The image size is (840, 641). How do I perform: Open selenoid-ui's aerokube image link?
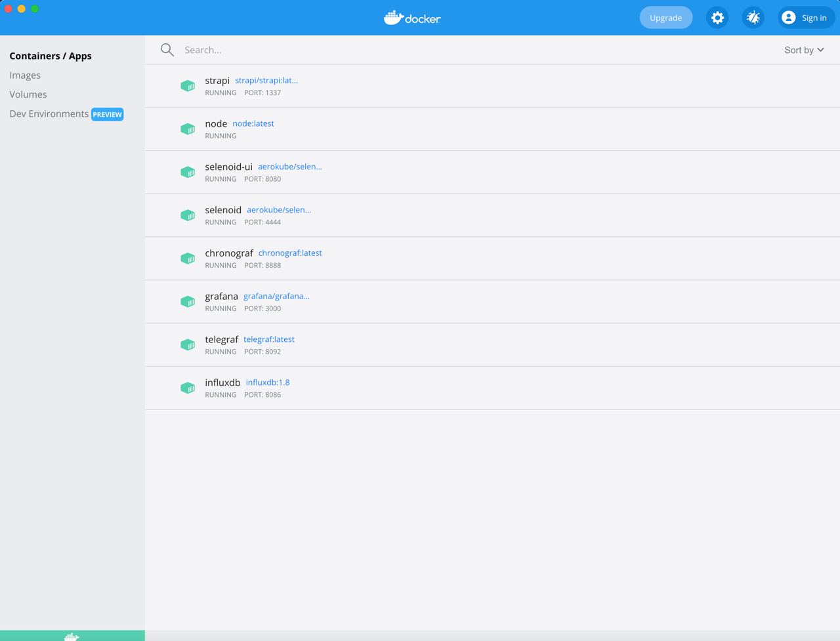tap(290, 167)
